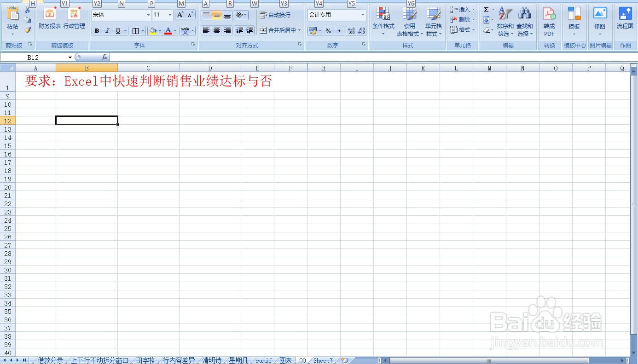This screenshot has width=638, height=364.
Task: Open 模板 template center button
Action: point(574,21)
